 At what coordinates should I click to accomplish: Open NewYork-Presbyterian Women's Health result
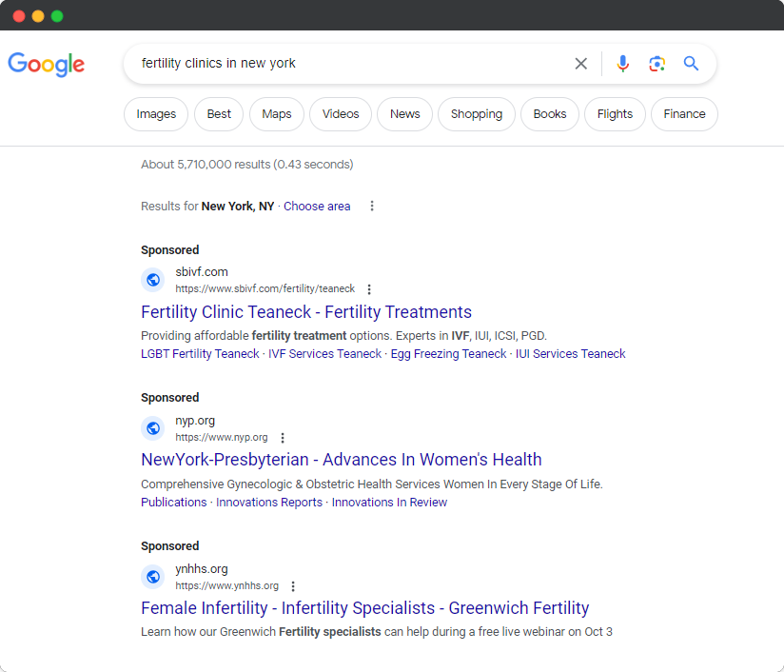coord(342,460)
